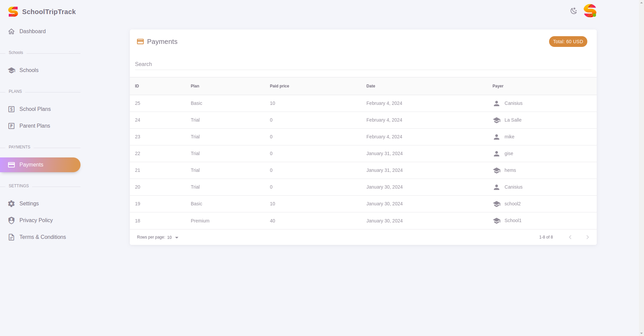Sort payments by Date column header
Viewport: 644px width, 336px height.
pyautogui.click(x=371, y=86)
